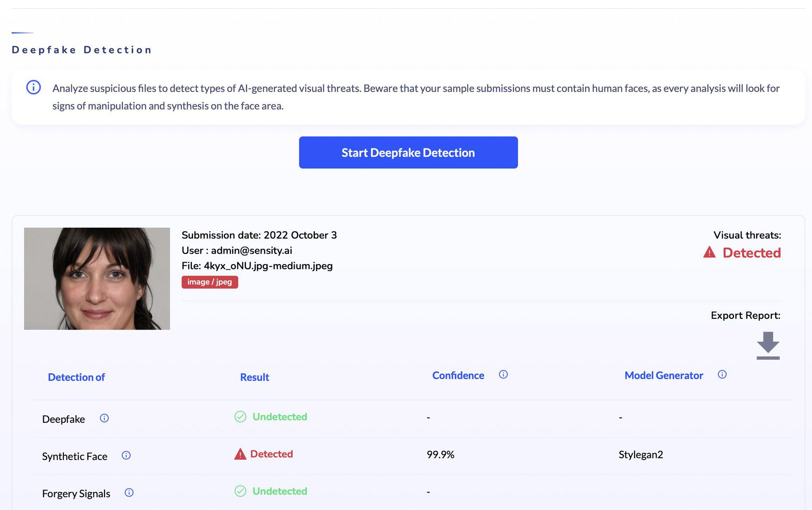Click the user email admin@sensity.ai
This screenshot has height=510, width=812.
click(251, 251)
